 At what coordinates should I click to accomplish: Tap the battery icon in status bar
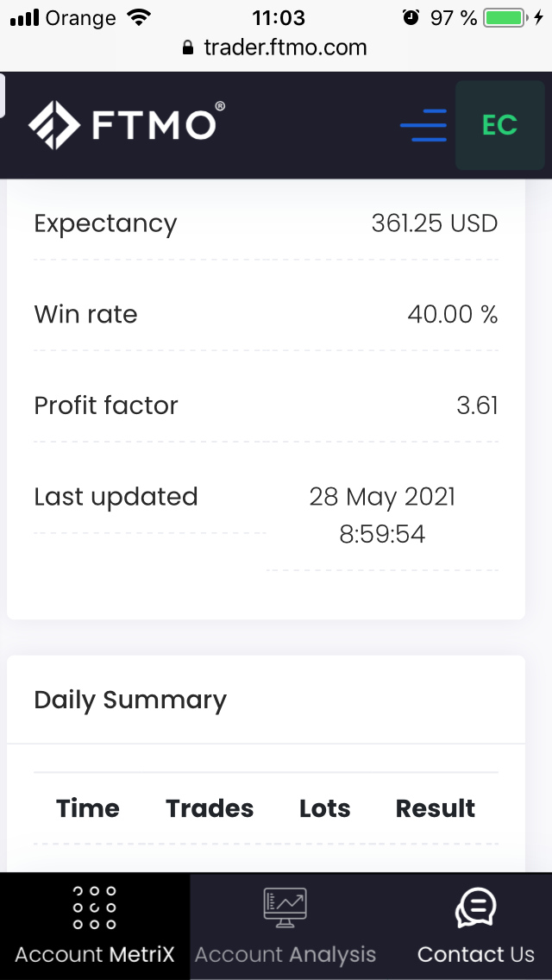coord(506,18)
